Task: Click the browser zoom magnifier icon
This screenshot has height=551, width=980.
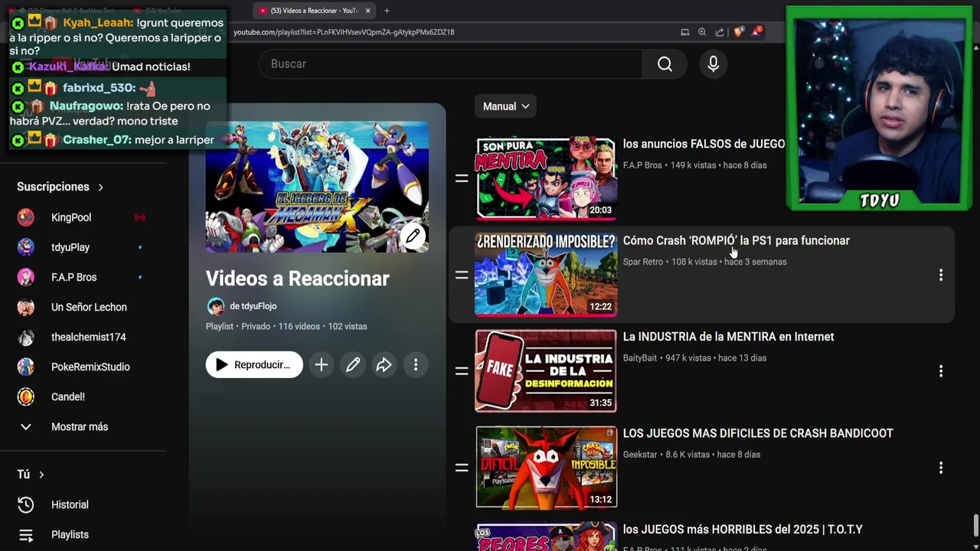Action: tap(702, 32)
